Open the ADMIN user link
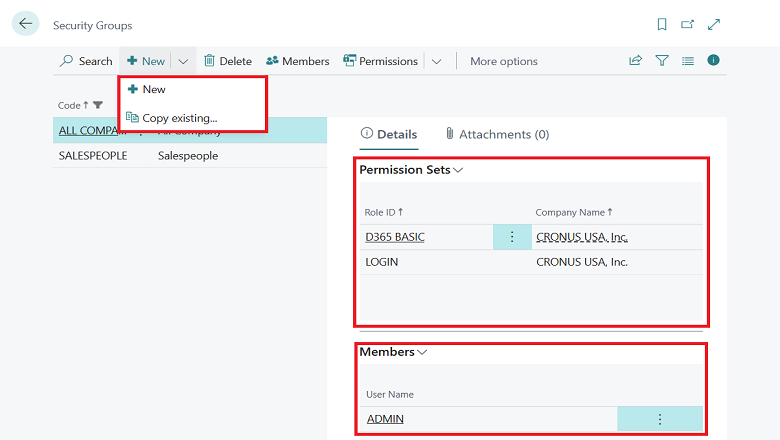 (385, 419)
